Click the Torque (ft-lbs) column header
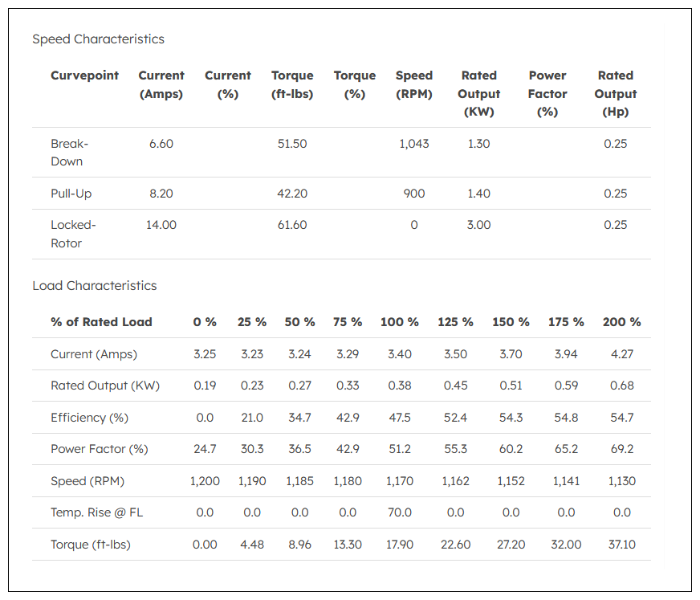The width and height of the screenshot is (700, 600). coord(292,85)
